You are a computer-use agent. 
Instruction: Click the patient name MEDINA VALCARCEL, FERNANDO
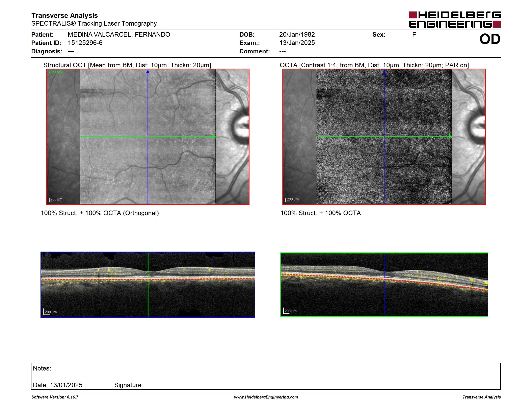click(x=119, y=35)
